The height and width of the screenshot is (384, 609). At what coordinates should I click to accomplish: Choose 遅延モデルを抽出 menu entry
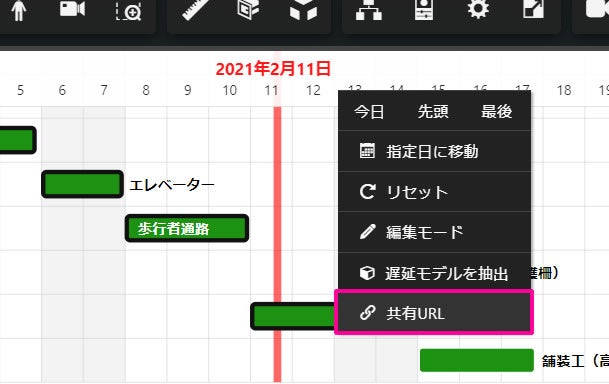435,273
